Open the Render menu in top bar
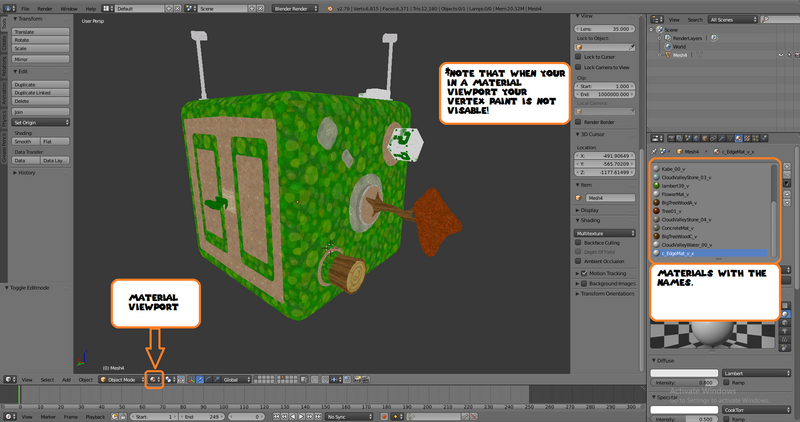 coord(45,9)
